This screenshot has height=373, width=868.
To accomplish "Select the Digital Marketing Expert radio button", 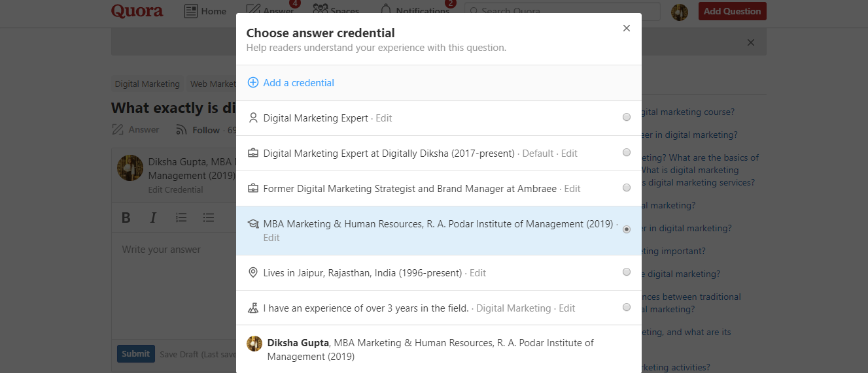I will 627,118.
